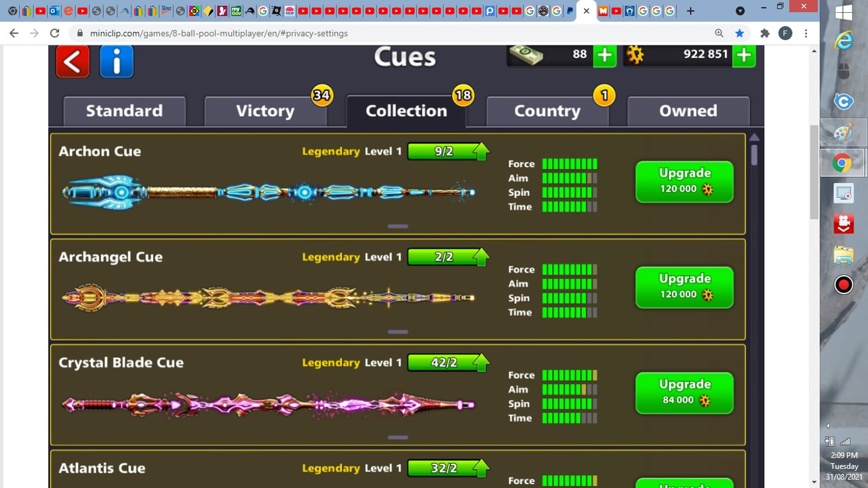The height and width of the screenshot is (488, 868).
Task: Click Crystal Blade Cue 42/2 progress bar
Action: [448, 363]
